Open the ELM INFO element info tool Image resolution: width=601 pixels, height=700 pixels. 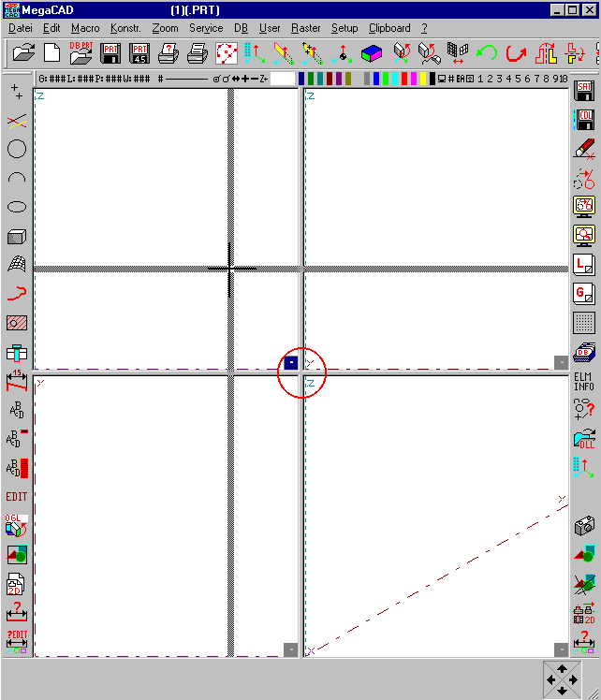pos(584,381)
